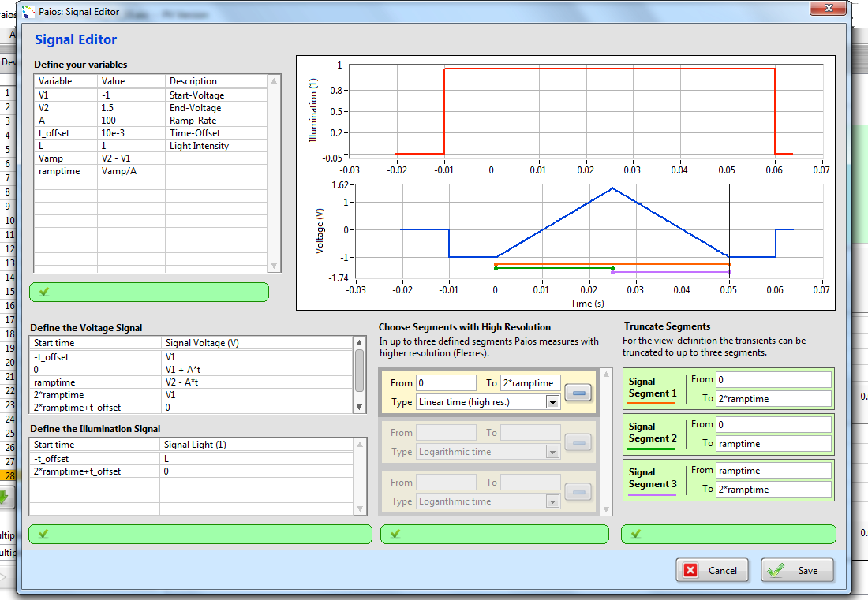Select the V2 variable value 1.5
Viewport: 868px width, 600px height.
point(131,108)
